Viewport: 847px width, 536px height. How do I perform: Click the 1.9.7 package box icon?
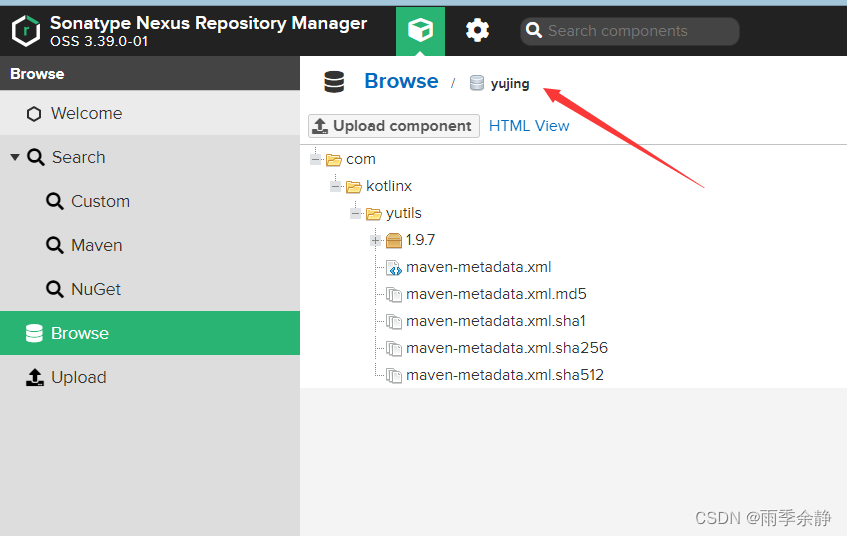pos(394,240)
